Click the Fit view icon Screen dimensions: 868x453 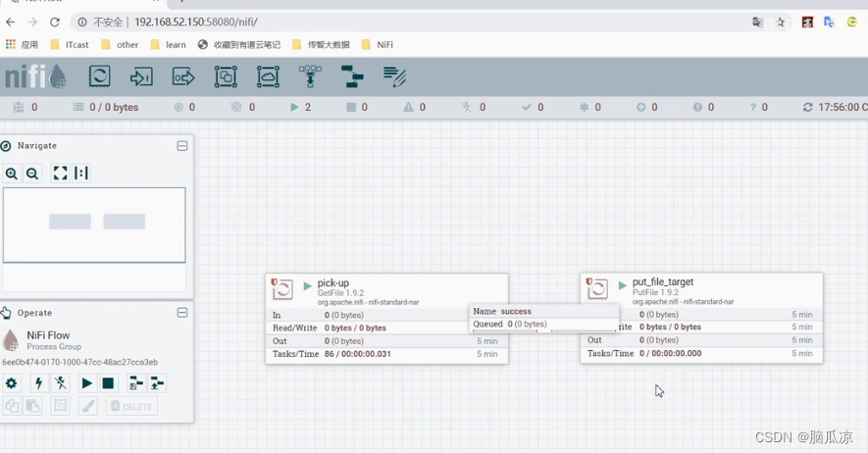[x=60, y=174]
